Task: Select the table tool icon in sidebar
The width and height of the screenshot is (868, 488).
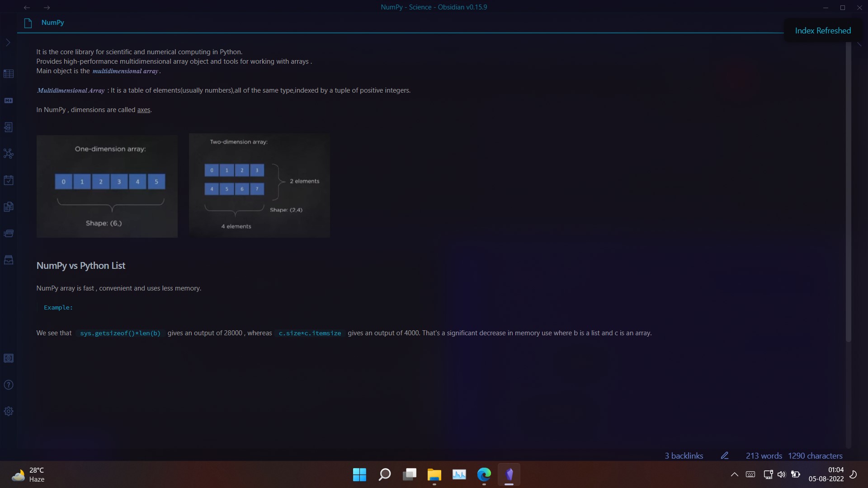Action: click(9, 74)
